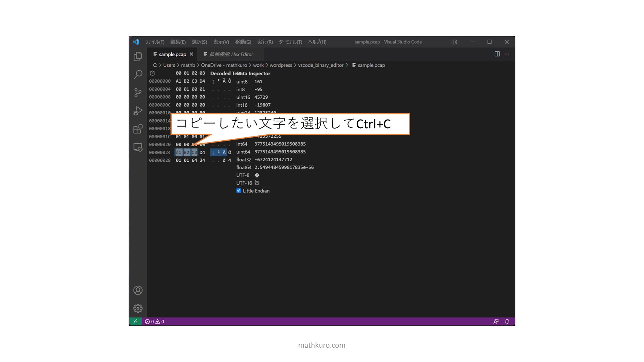
Task: Click the VS Code logo icon
Action: [136, 42]
